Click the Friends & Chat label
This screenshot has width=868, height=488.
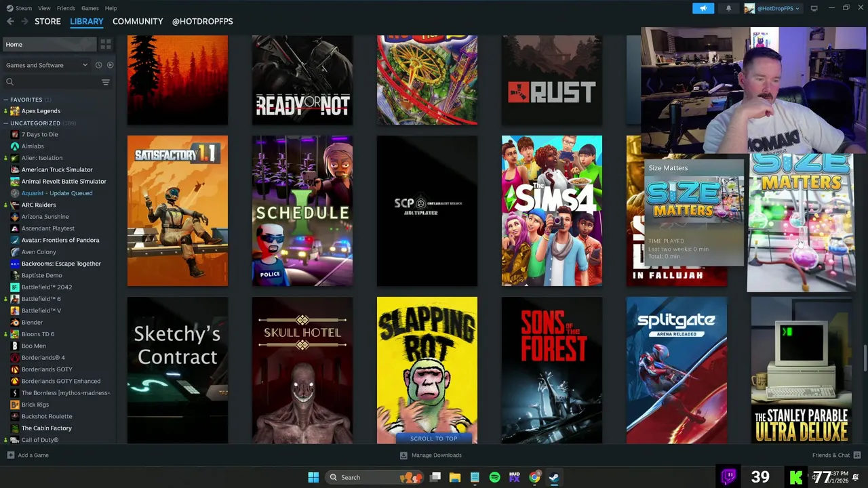[831, 455]
